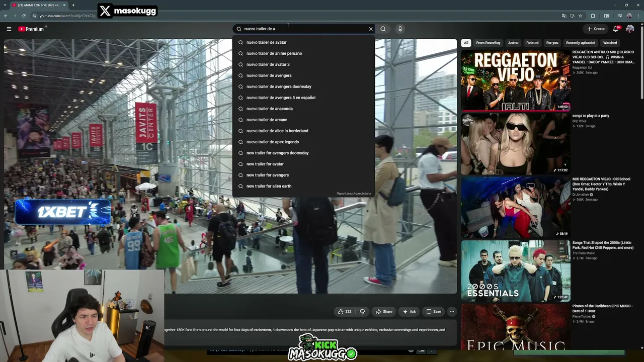Open the account avatar menu

click(630, 29)
